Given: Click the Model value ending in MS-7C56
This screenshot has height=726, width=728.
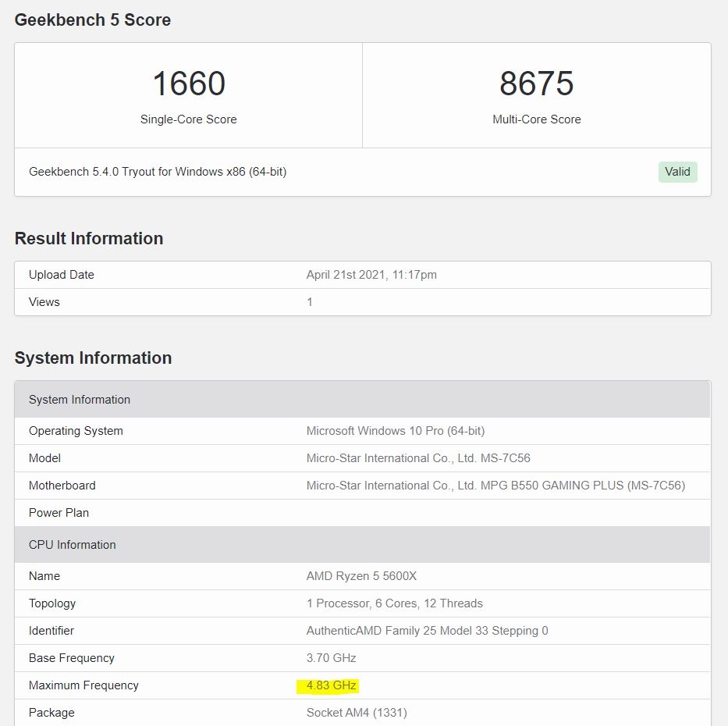Looking at the screenshot, I should coord(418,458).
